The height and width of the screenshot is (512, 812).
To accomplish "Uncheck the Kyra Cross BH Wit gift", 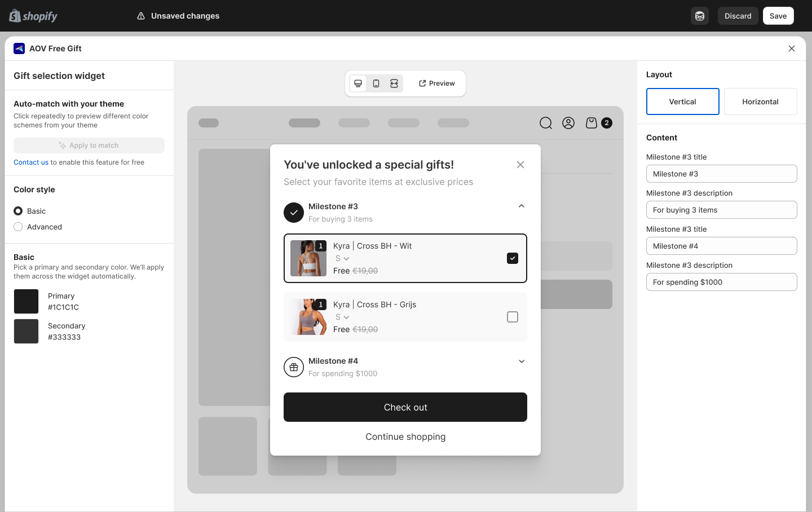I will click(512, 258).
